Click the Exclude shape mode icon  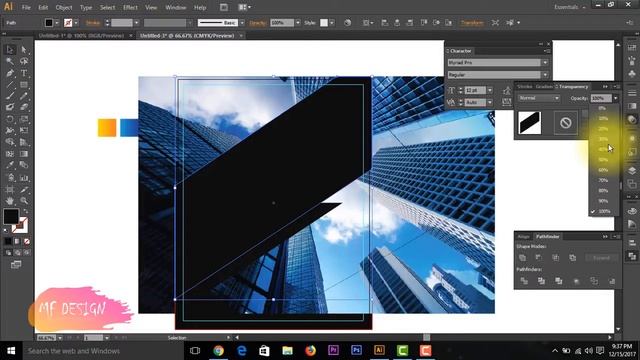[573, 258]
